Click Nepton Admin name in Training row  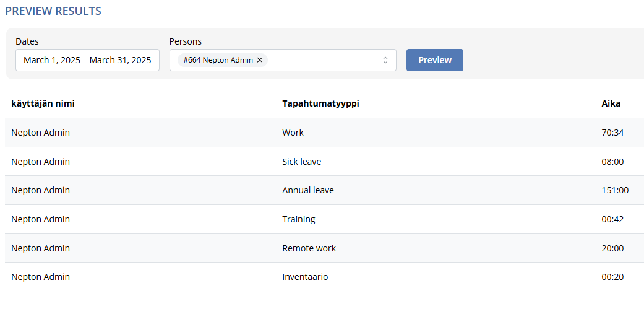[40, 219]
